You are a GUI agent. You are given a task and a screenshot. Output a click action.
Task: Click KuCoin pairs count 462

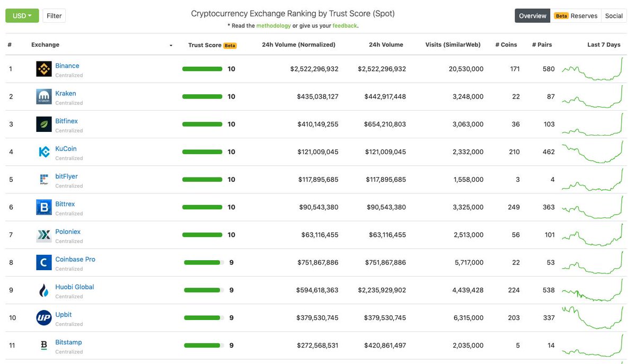tap(549, 152)
